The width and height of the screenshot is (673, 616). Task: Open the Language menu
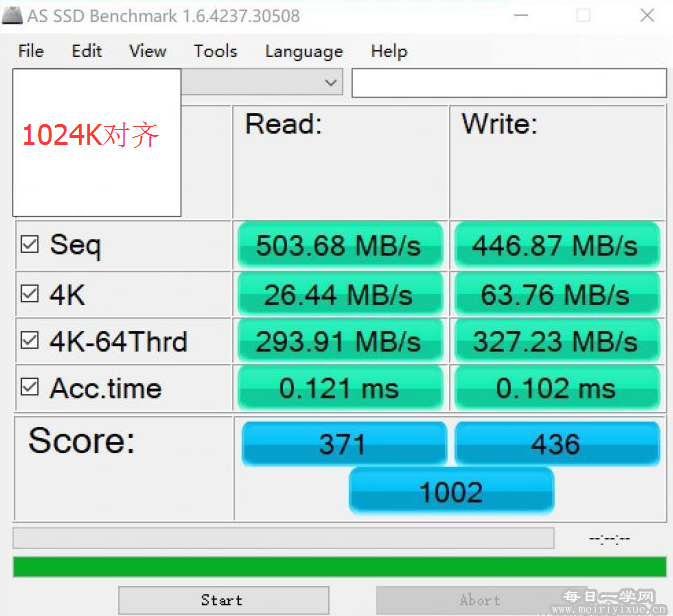coord(304,51)
